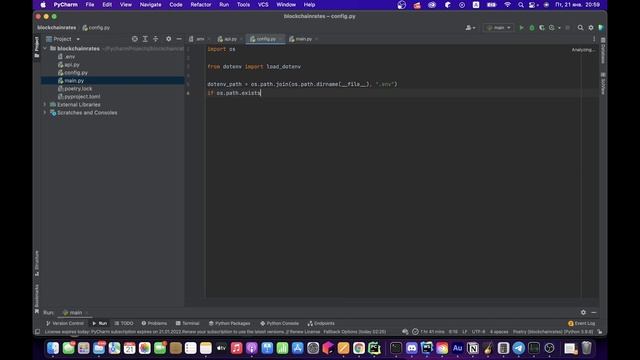Viewport: 640px width, 360px height.
Task: Click the Select Opened File target icon
Action: coord(135,39)
